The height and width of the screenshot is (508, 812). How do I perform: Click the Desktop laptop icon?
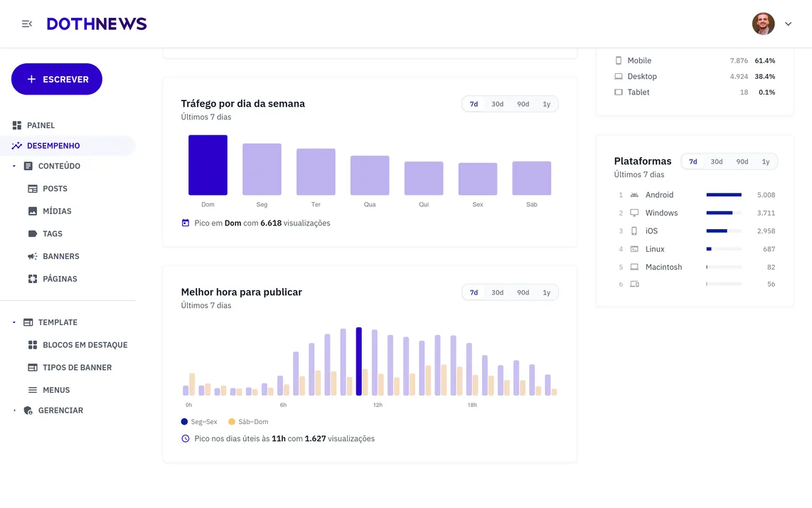coord(619,76)
